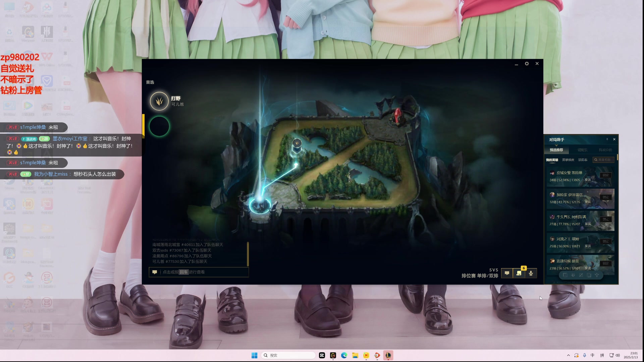644x362 pixels.
Task: Click the microphone tray icon
Action: tap(585, 355)
